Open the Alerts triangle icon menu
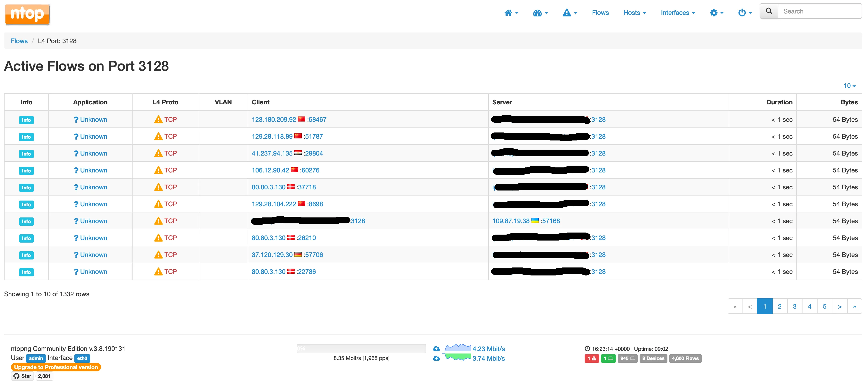 570,13
